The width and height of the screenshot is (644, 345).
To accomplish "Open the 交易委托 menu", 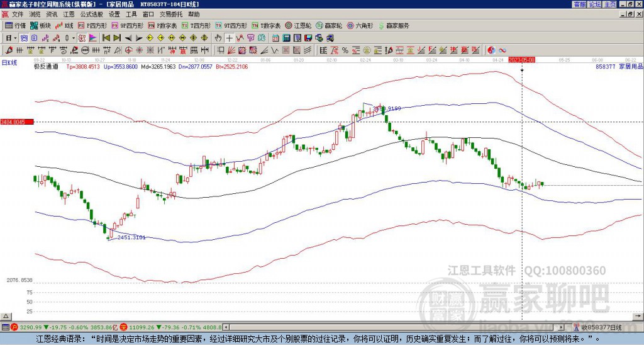I will coord(171,14).
